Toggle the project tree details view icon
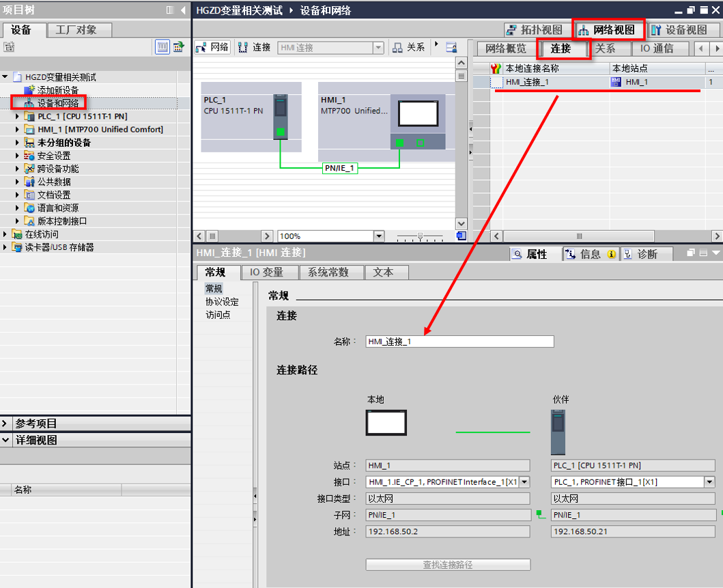Viewport: 723px width, 588px height. (162, 46)
